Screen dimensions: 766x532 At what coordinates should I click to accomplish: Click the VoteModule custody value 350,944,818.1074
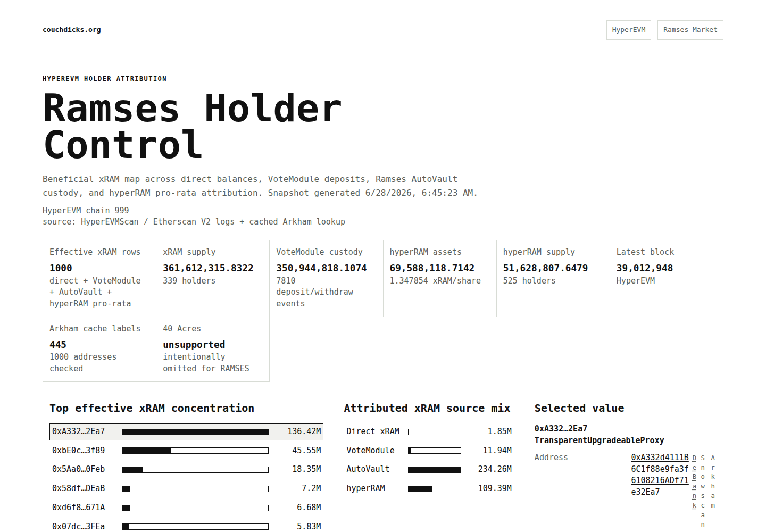coord(321,268)
